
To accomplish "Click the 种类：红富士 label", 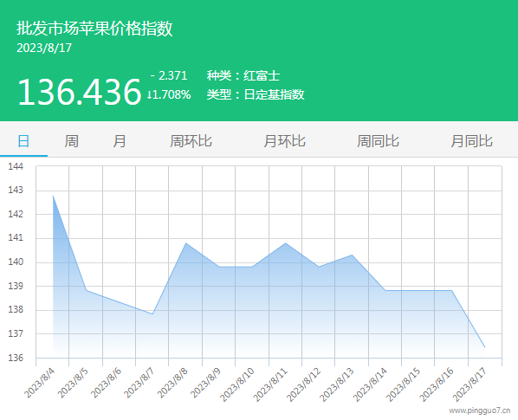I will click(x=243, y=75).
